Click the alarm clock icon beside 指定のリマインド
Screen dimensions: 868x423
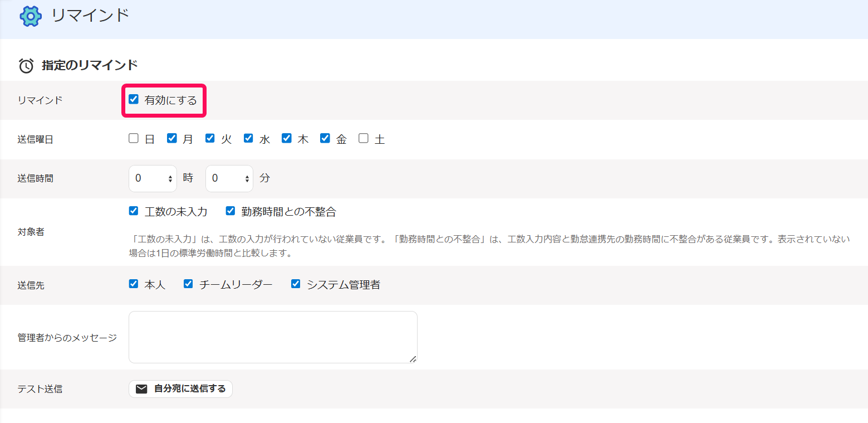pyautogui.click(x=26, y=66)
